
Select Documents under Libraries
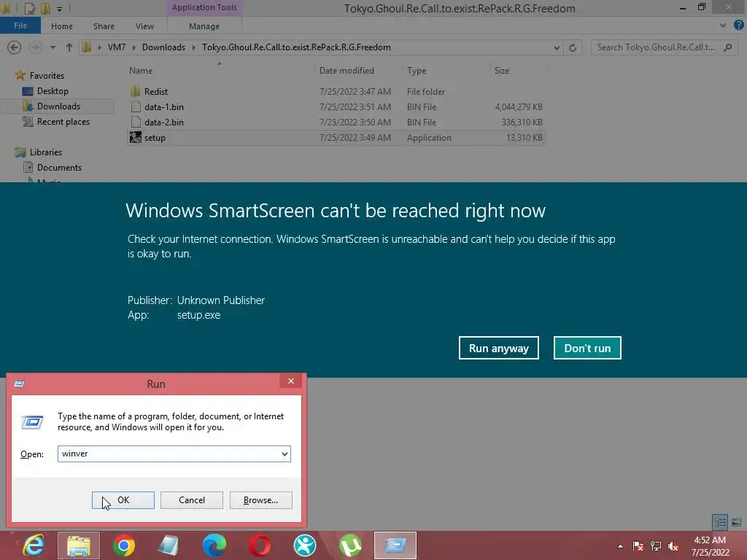pos(59,168)
